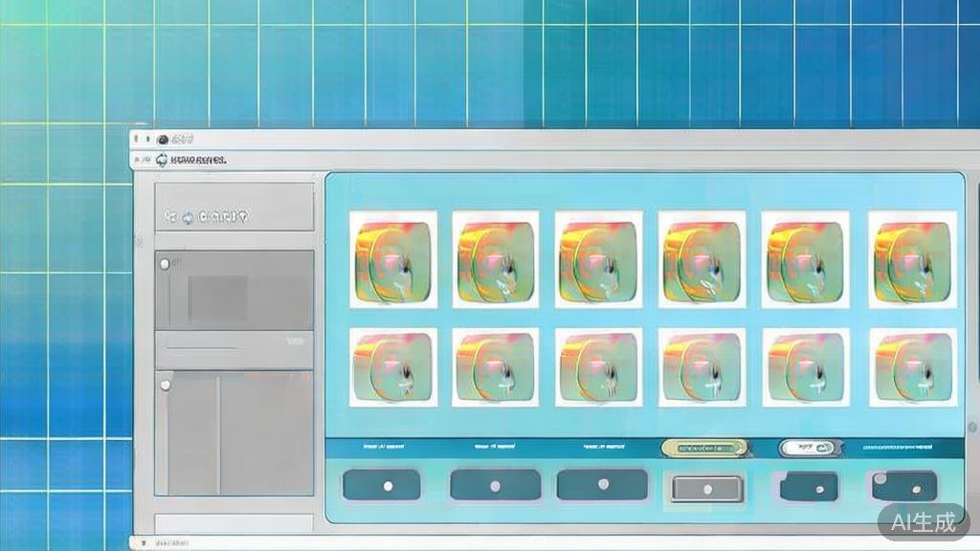Click the bold text label beside the toolbar icon

(198, 160)
